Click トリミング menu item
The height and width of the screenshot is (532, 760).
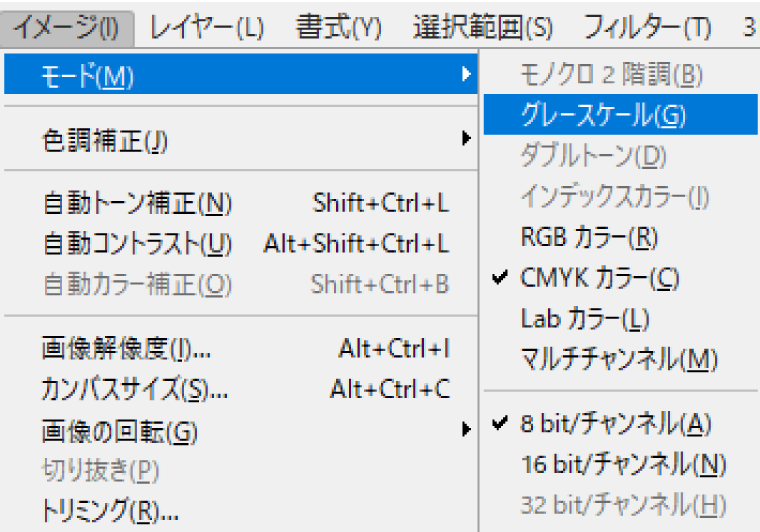coord(110,511)
